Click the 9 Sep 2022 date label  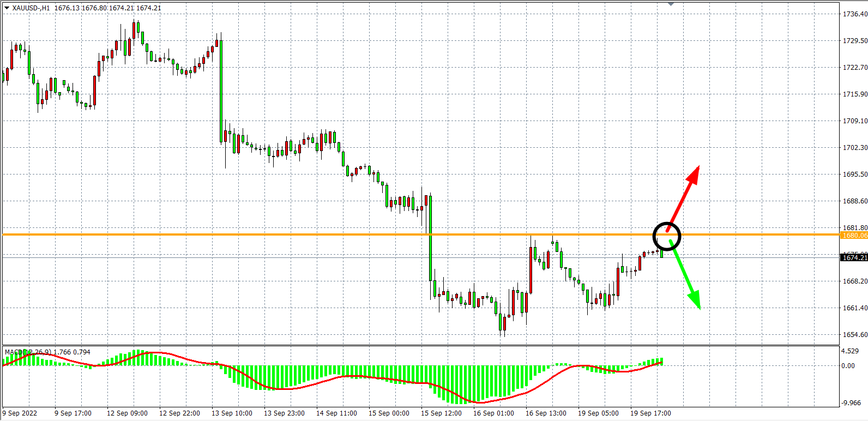20,413
